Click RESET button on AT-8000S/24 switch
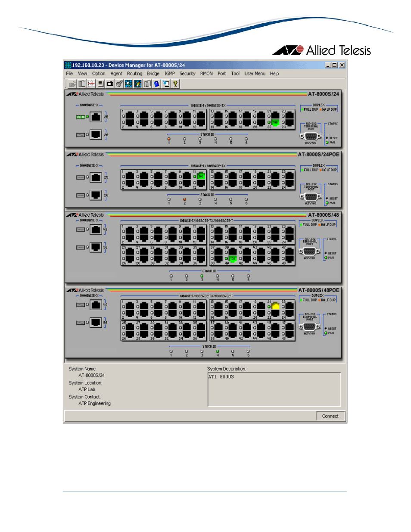The image size is (411, 532). [x=327, y=138]
